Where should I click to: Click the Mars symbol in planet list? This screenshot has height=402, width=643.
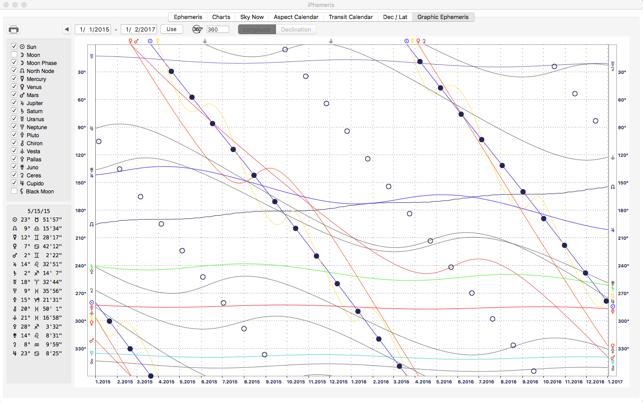(x=22, y=95)
